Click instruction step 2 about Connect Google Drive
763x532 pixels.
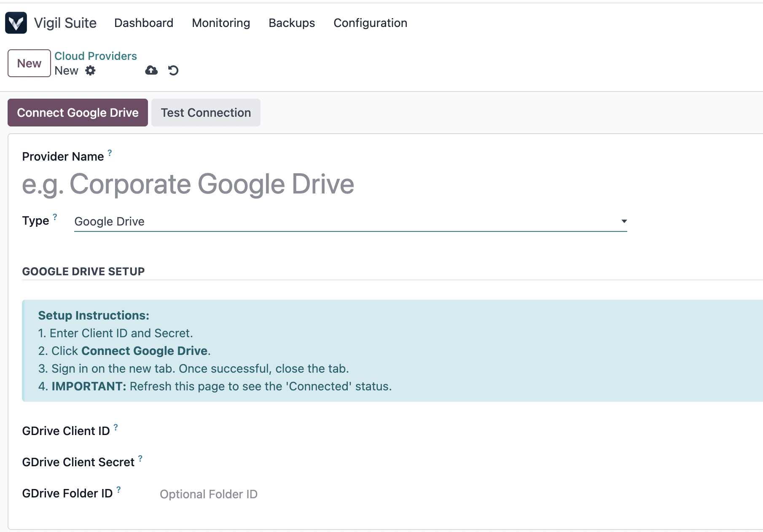124,351
